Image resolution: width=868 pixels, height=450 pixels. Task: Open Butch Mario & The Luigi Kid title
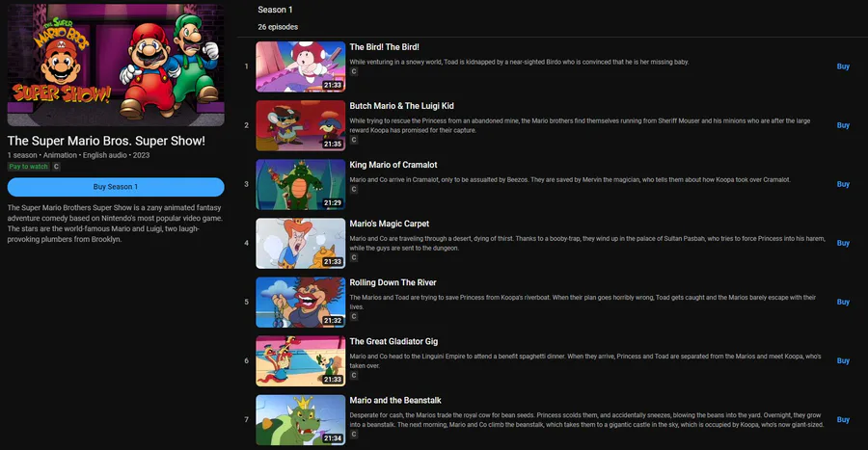(x=401, y=106)
